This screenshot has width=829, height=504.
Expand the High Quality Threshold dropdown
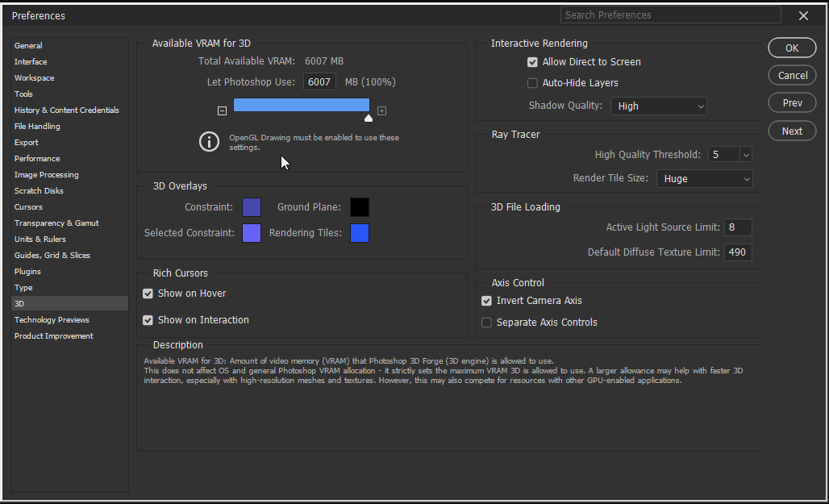[x=730, y=154]
